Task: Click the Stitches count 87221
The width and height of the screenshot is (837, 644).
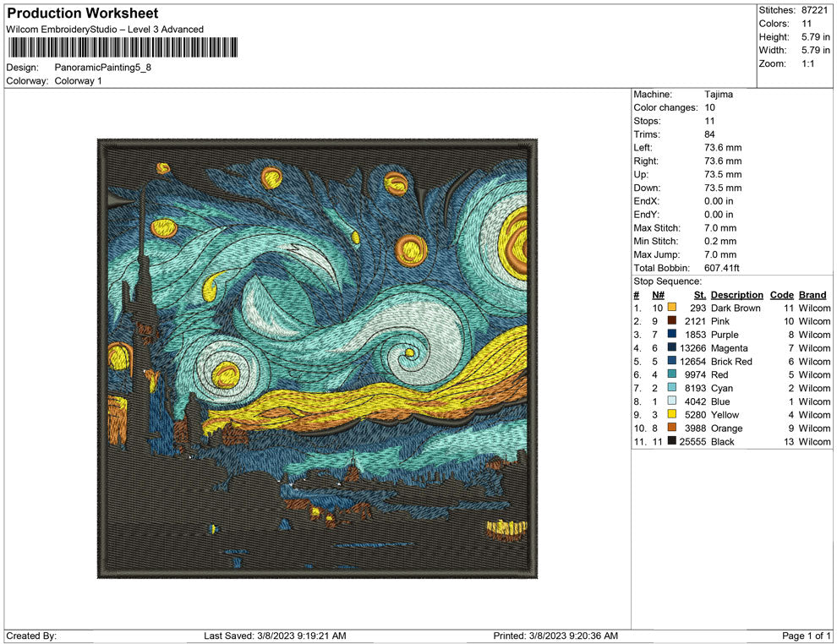Action: tap(814, 10)
